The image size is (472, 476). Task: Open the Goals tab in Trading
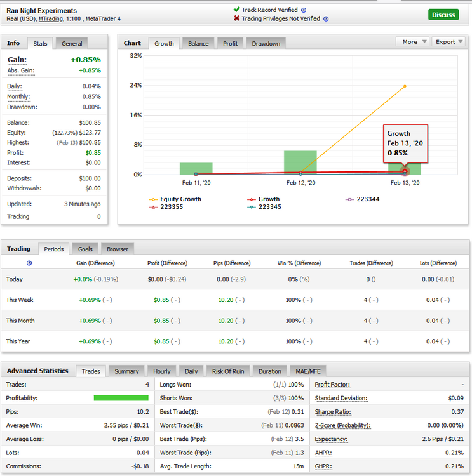(x=85, y=249)
